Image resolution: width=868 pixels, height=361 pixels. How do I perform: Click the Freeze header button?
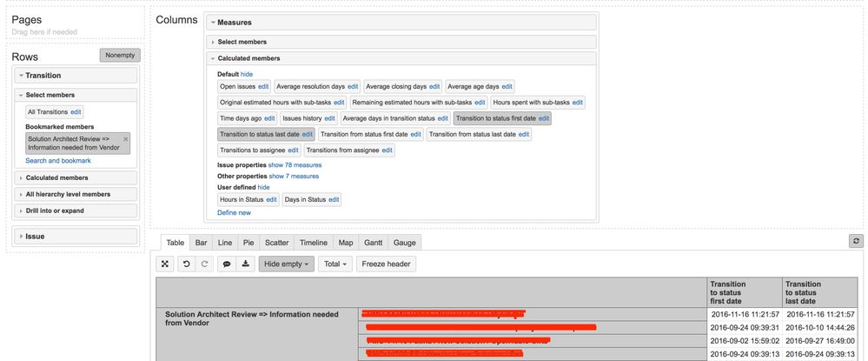[387, 264]
